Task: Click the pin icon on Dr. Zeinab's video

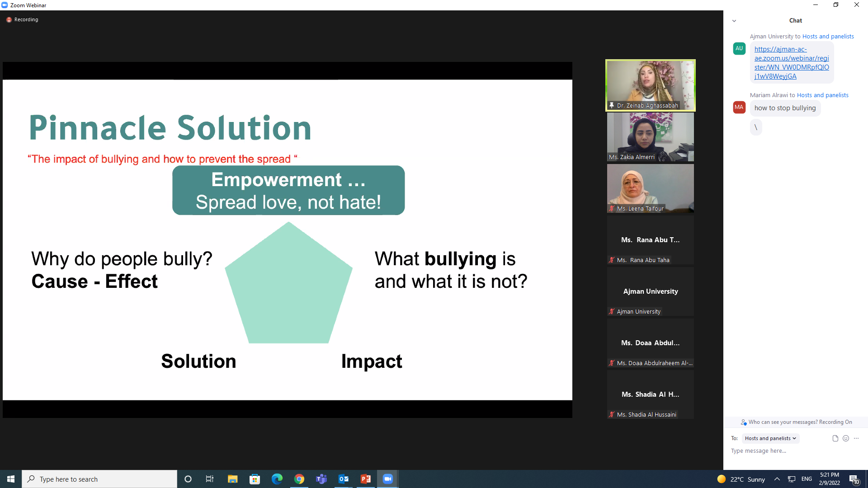Action: tap(612, 105)
